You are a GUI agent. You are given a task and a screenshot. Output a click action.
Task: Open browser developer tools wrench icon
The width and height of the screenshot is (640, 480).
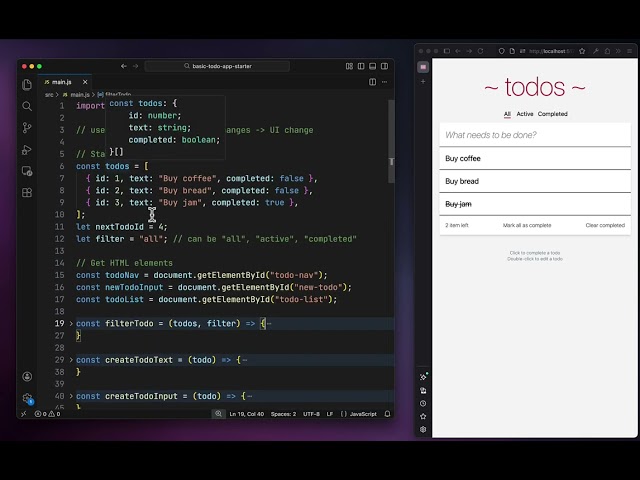pyautogui.click(x=596, y=51)
